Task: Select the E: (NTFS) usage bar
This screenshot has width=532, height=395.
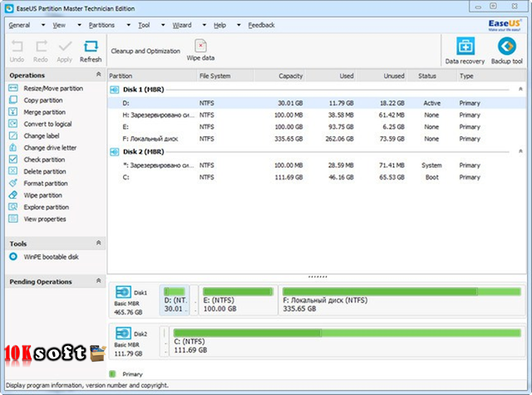Action: click(x=238, y=291)
